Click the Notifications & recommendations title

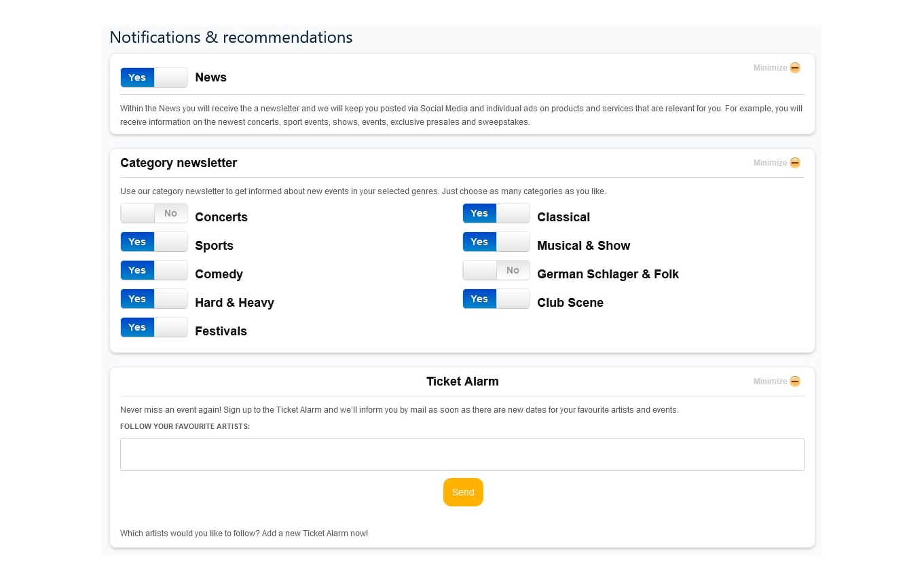tap(231, 37)
